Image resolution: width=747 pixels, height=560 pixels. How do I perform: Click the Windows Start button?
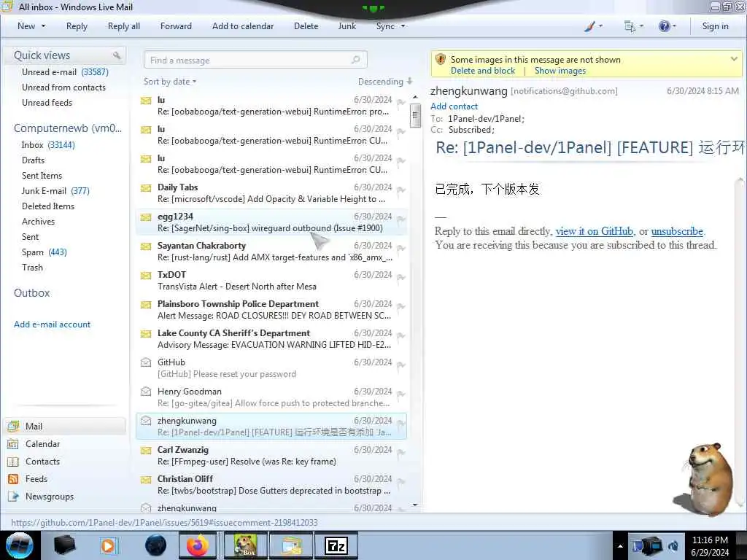pos(19,545)
